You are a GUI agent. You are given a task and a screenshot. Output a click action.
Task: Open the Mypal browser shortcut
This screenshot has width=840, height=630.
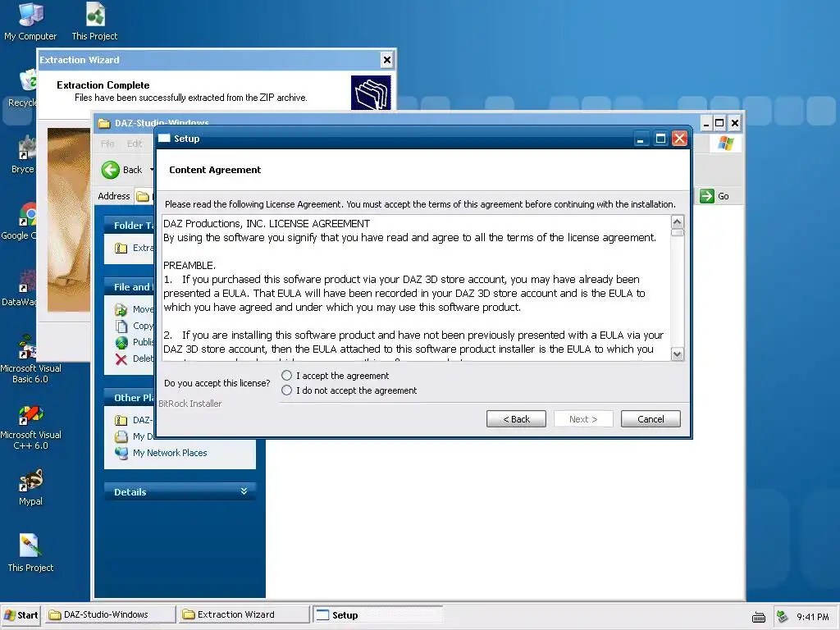pos(30,487)
